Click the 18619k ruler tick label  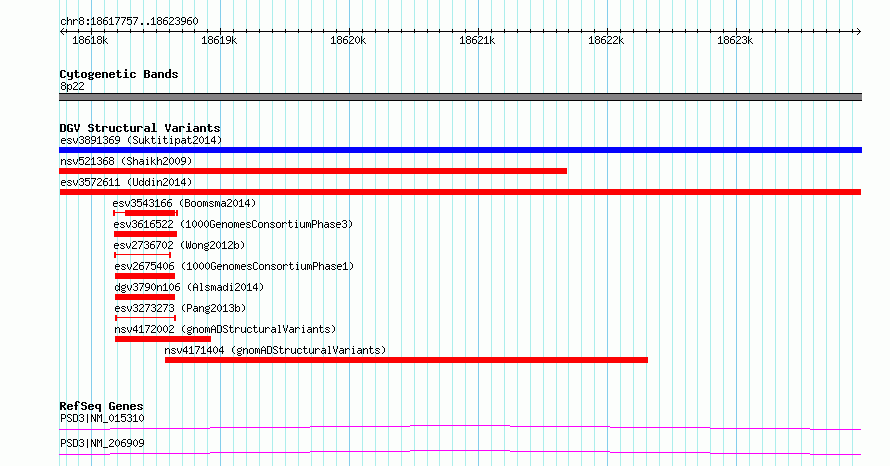point(219,40)
